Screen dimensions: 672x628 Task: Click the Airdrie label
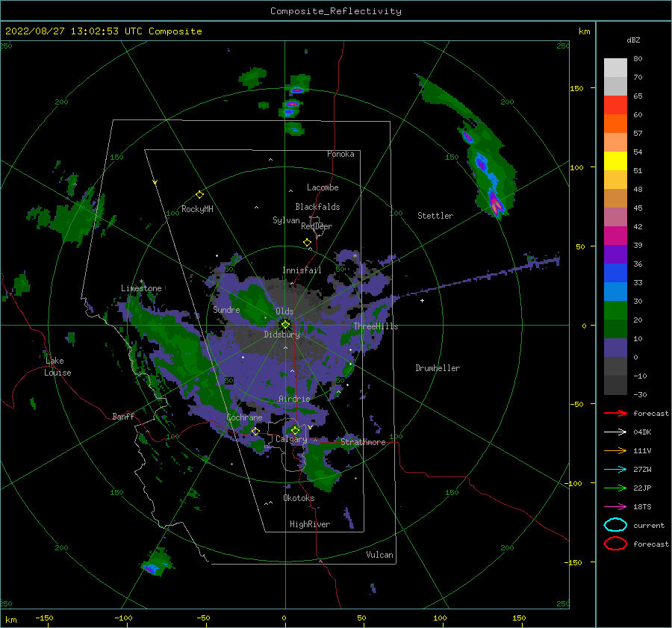point(294,399)
